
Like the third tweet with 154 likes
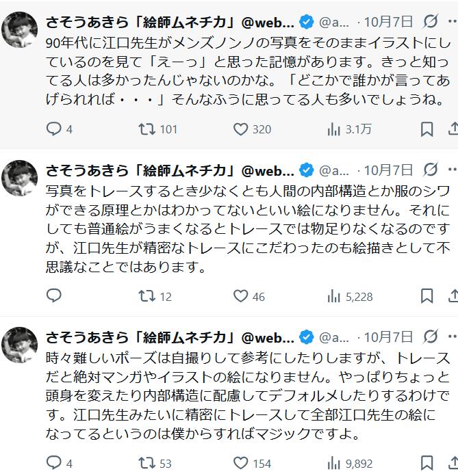tap(240, 463)
